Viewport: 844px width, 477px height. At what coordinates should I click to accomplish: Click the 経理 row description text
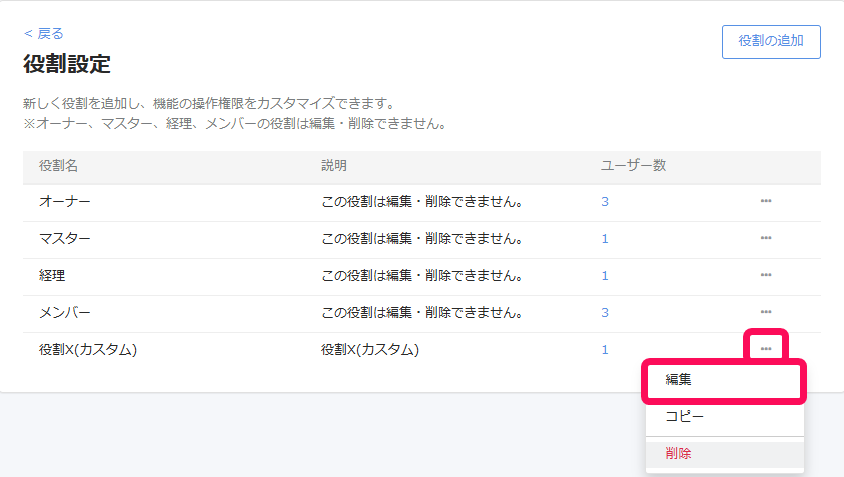pos(422,276)
